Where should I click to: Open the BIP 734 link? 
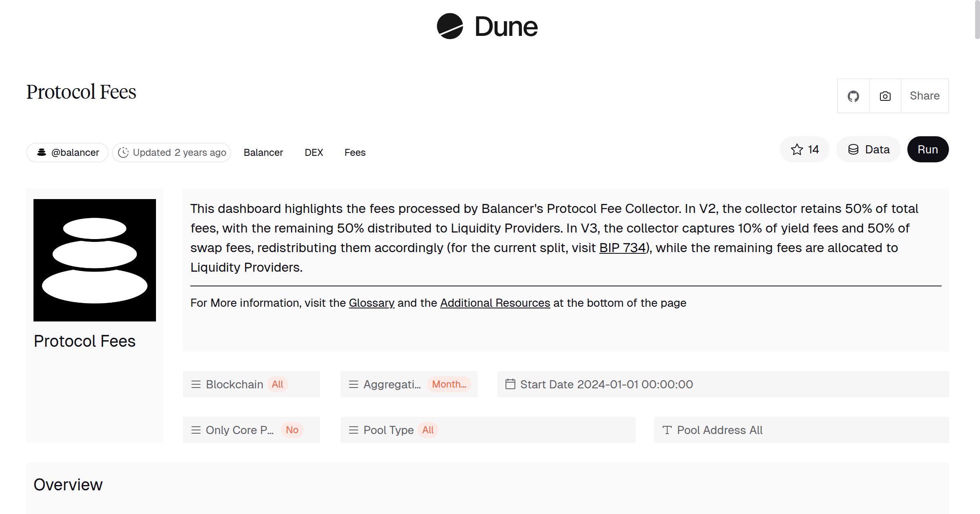pos(622,248)
